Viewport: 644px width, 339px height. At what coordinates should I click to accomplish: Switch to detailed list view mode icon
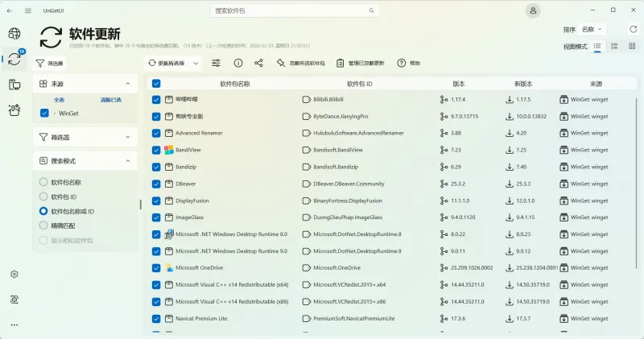pos(614,46)
